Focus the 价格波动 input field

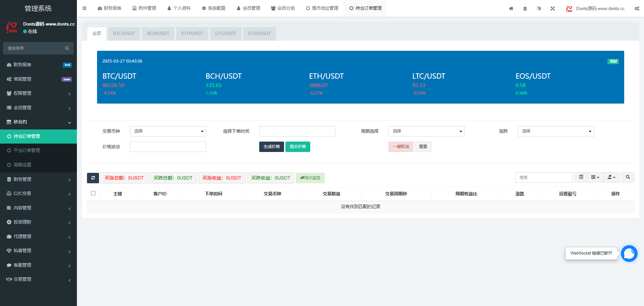tap(168, 147)
